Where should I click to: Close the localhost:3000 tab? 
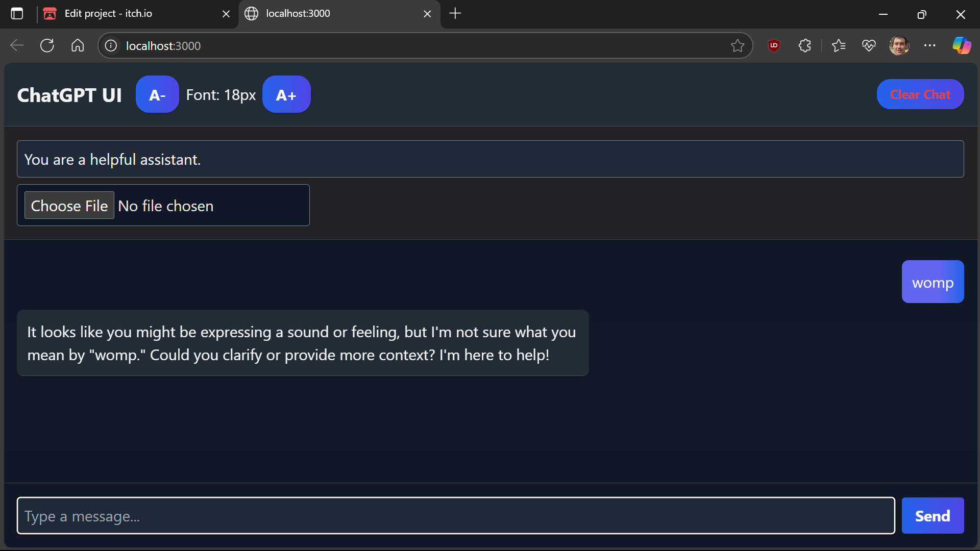(x=427, y=14)
